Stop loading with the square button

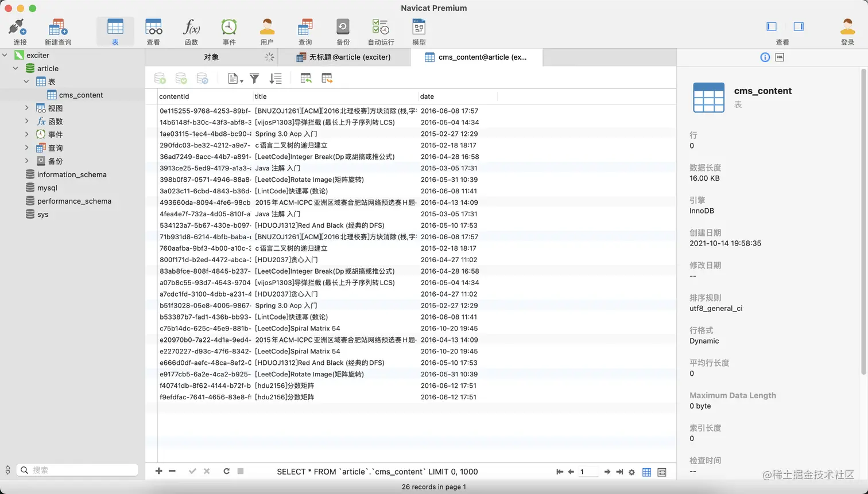point(241,471)
